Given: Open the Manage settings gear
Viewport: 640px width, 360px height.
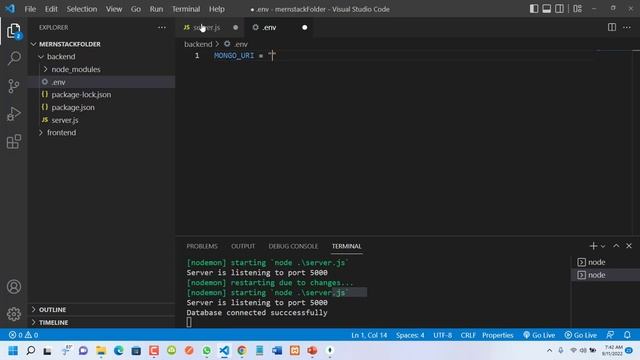Looking at the screenshot, I should point(14,314).
